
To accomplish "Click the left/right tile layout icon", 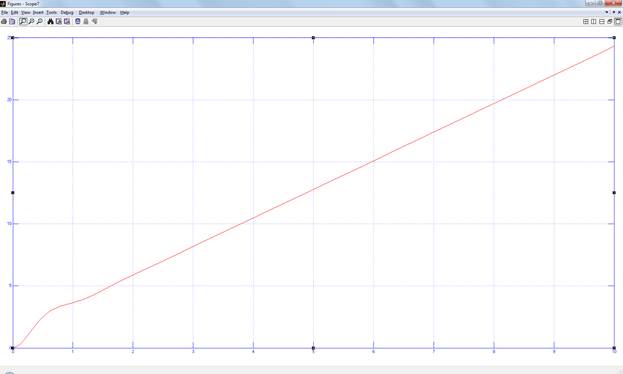I will (x=594, y=21).
